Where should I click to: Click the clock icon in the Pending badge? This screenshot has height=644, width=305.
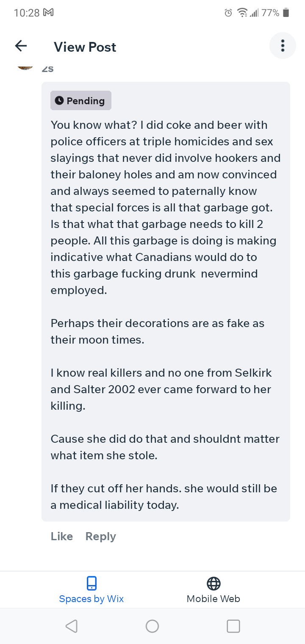pos(59,100)
